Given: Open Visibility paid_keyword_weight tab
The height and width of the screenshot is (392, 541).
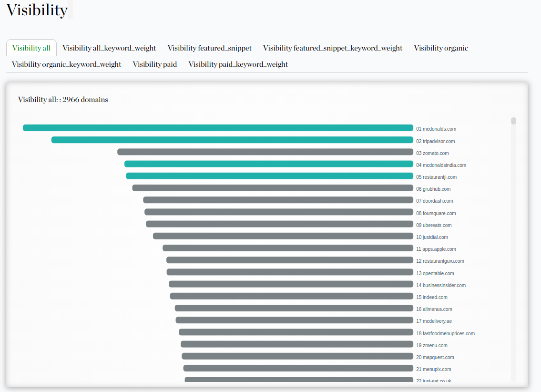Looking at the screenshot, I should pyautogui.click(x=238, y=64).
